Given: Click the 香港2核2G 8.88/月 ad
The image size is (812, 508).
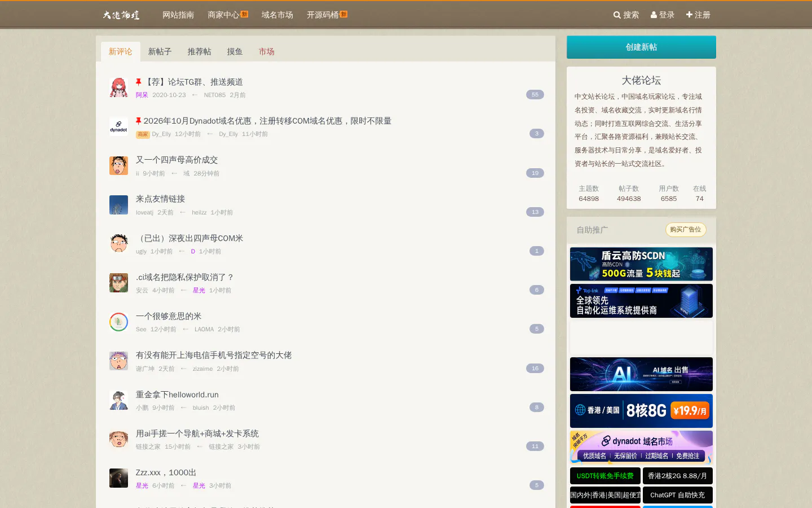Looking at the screenshot, I should point(677,476).
